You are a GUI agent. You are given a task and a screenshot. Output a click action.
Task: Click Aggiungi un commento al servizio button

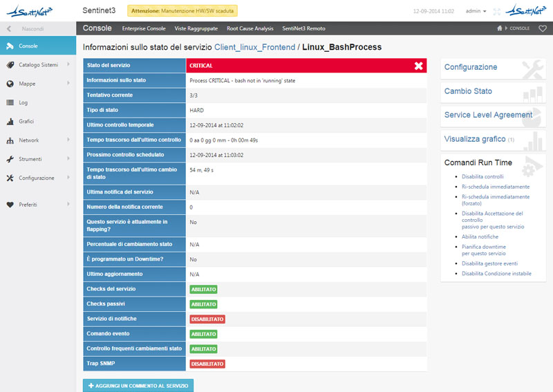coord(138,386)
